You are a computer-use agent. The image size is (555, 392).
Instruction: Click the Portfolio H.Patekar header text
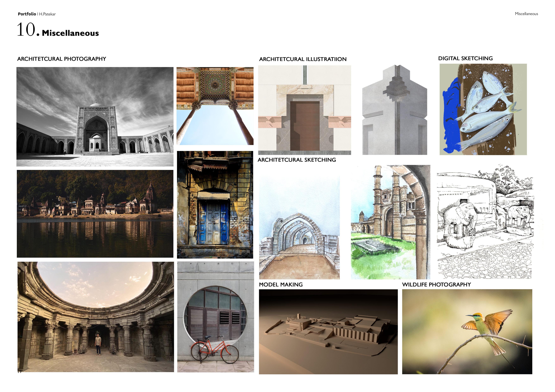click(37, 14)
